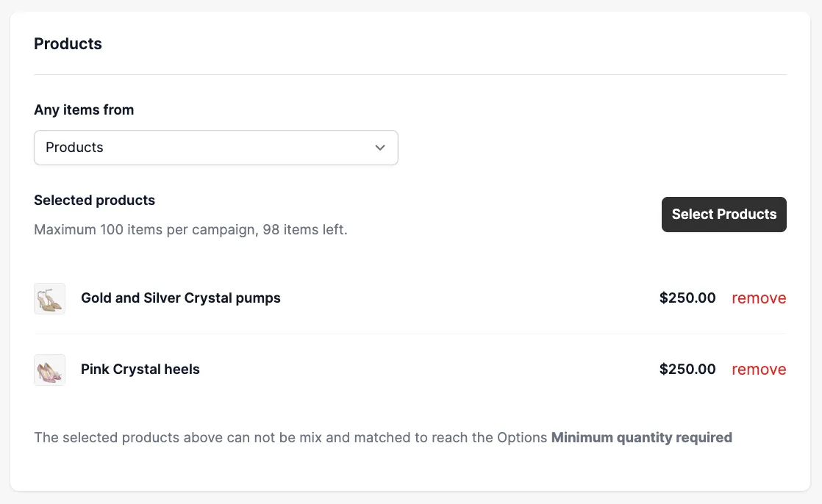822x504 pixels.
Task: Select the Gold and Silver Crystal pumps name
Action: (x=180, y=298)
